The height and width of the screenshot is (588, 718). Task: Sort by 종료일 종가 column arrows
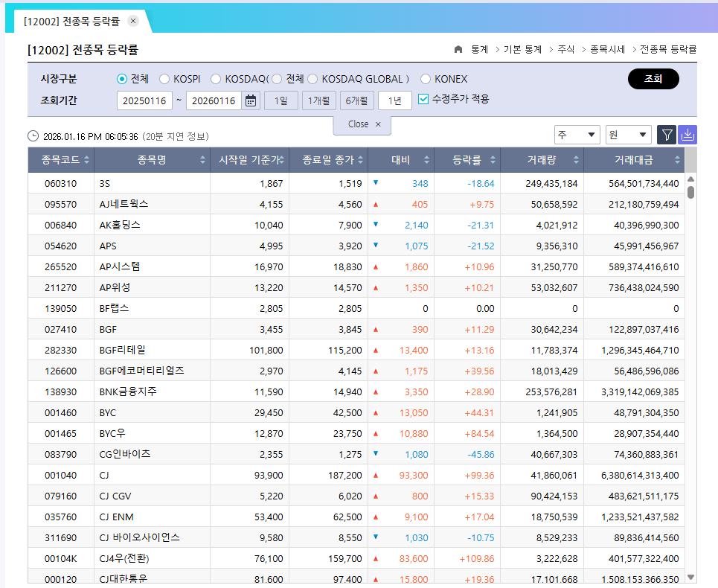pyautogui.click(x=361, y=160)
